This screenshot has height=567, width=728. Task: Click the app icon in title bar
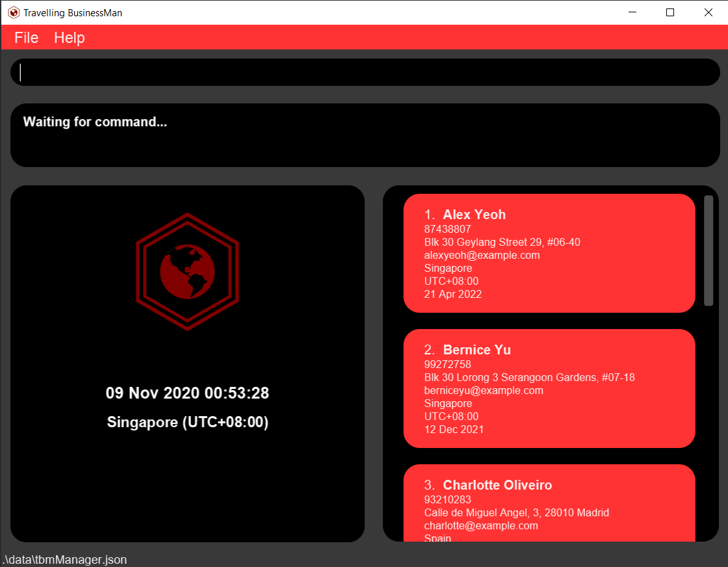tap(13, 12)
